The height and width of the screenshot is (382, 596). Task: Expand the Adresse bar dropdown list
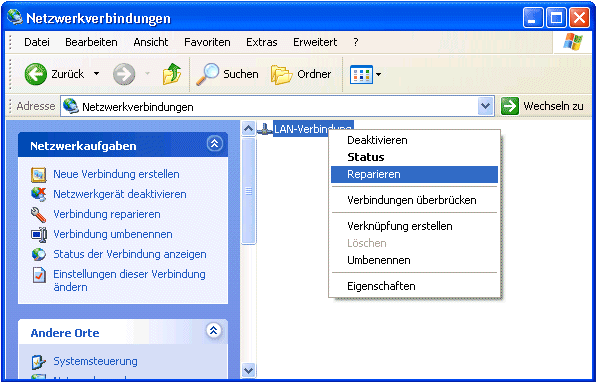(485, 106)
